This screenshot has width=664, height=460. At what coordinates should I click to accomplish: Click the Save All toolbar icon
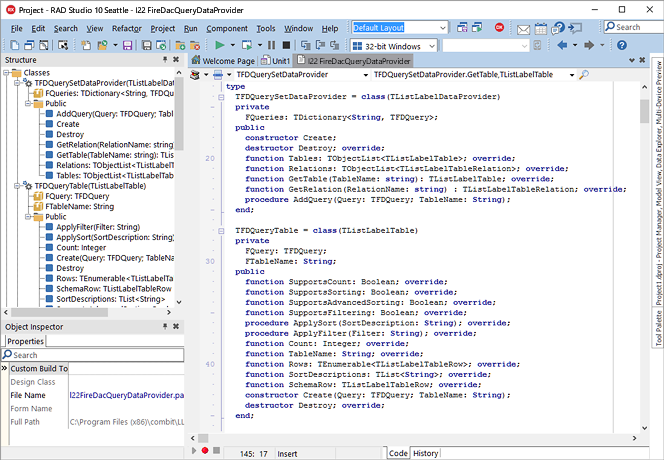(x=147, y=45)
